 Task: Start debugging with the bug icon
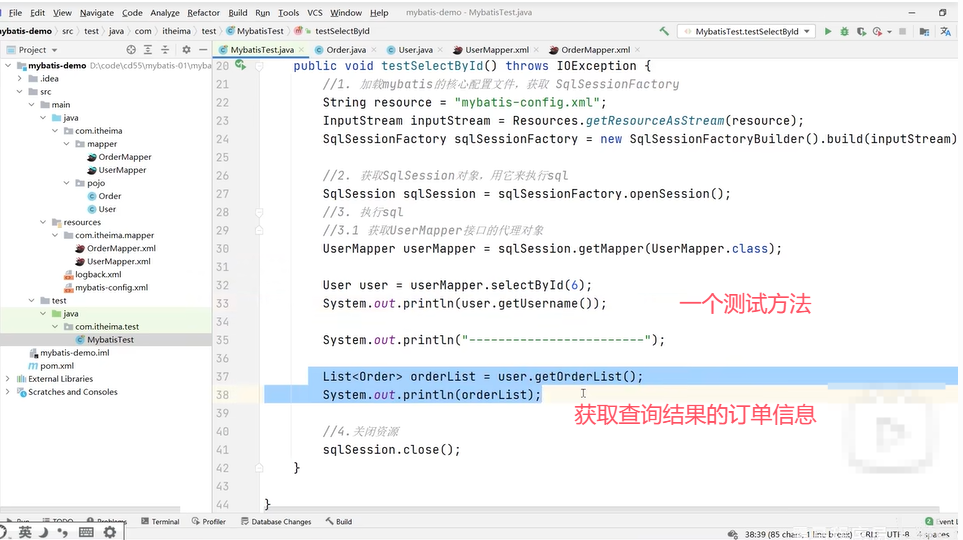844,31
